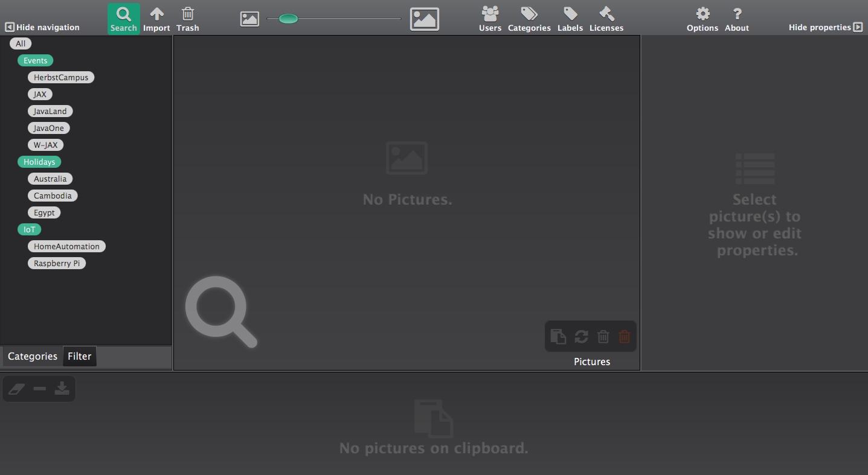The height and width of the screenshot is (475, 868).
Task: Open the Licenses gavel icon
Action: pyautogui.click(x=606, y=19)
